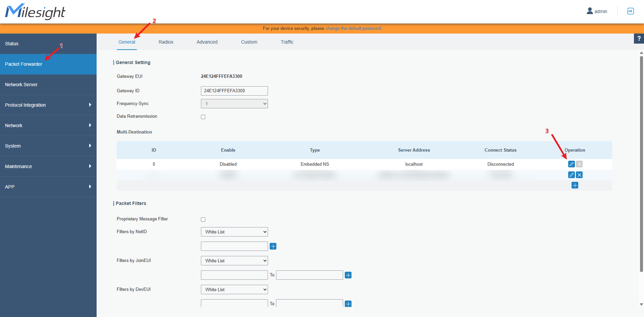644x317 pixels.
Task: Open Filters by JoinEUI list type dropdown
Action: 234,261
